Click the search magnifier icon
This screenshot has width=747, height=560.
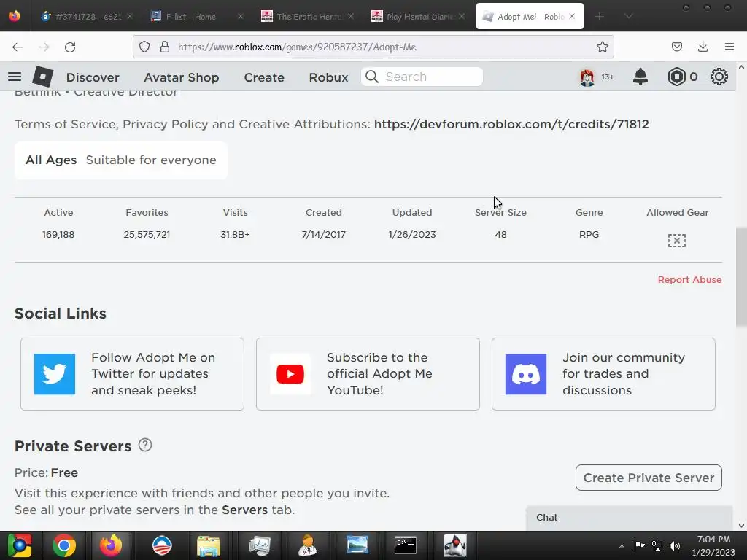point(372,77)
